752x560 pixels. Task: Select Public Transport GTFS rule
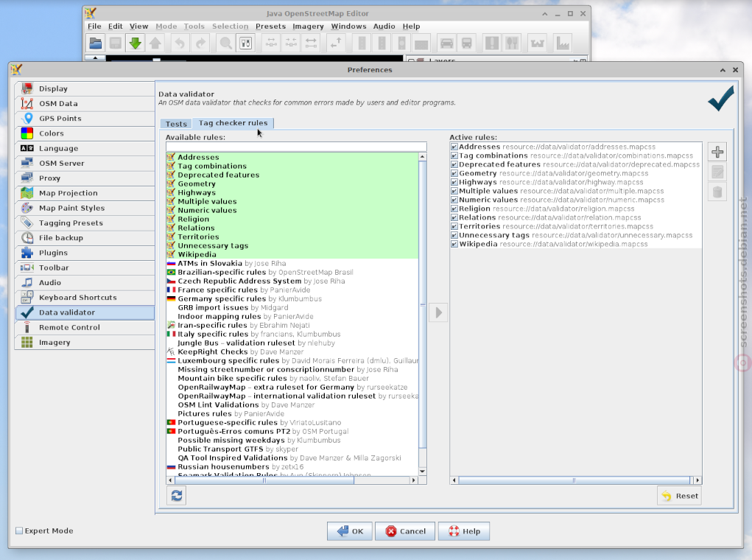point(292,449)
